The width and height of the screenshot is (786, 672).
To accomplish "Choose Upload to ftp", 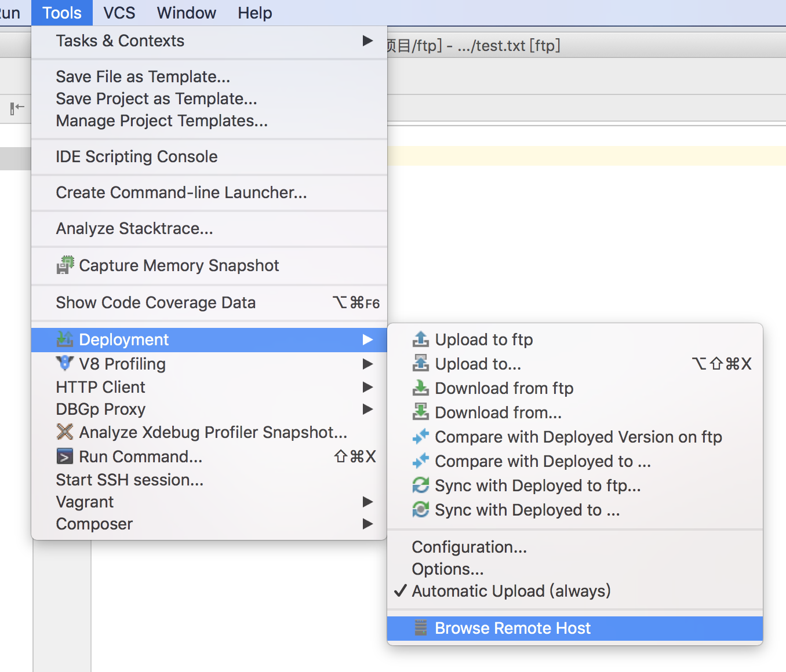I will pyautogui.click(x=575, y=339).
